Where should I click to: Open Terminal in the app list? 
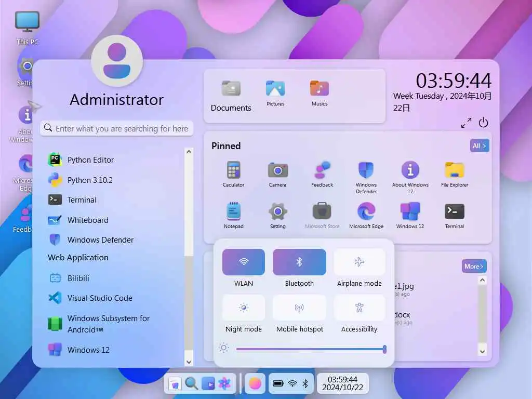coord(72,200)
